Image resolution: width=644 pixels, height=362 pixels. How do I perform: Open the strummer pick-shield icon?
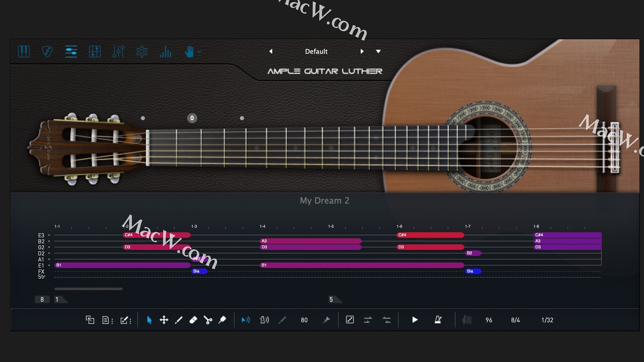tap(47, 52)
